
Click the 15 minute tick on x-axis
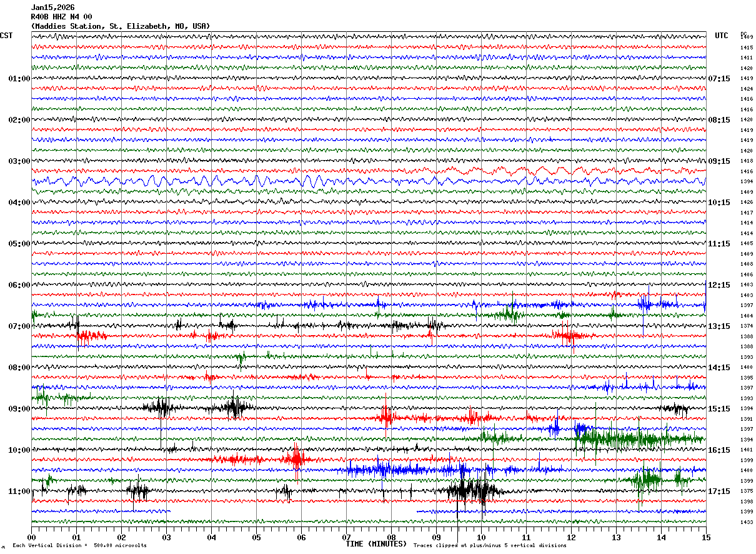[x=705, y=537]
